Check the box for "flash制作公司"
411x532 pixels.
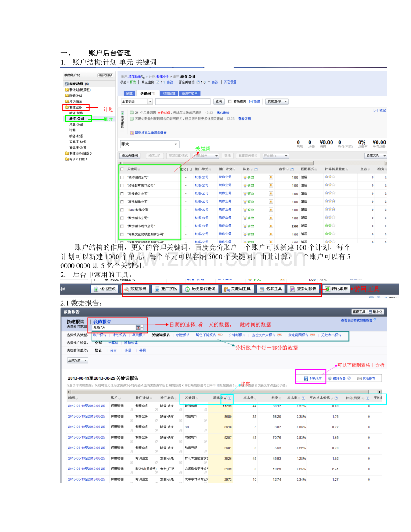(x=122, y=210)
